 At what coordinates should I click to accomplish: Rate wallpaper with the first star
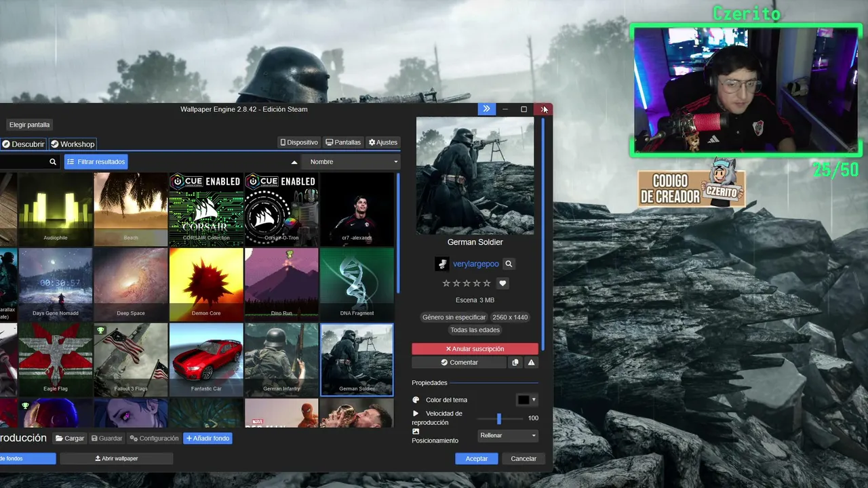[x=446, y=283]
